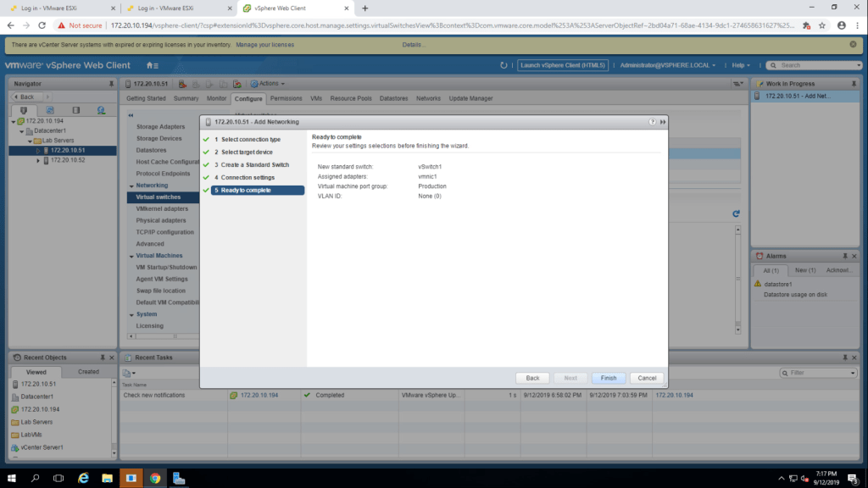The height and width of the screenshot is (488, 868).
Task: Minimize wizard with the double-arrow icon
Action: point(662,122)
